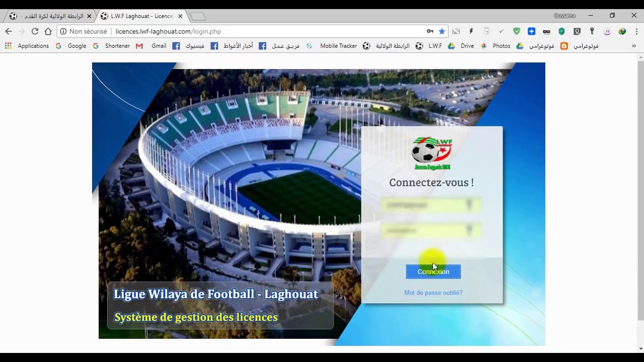Click the blue plus extension icon
Image resolution: width=644 pixels, height=362 pixels.
pos(531,31)
